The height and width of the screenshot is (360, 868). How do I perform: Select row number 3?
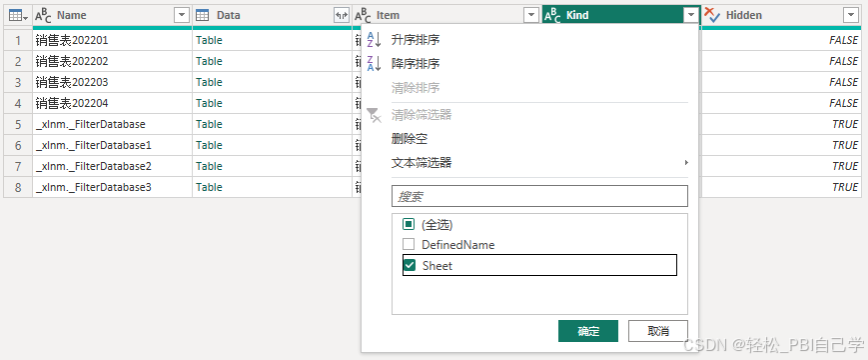18,82
